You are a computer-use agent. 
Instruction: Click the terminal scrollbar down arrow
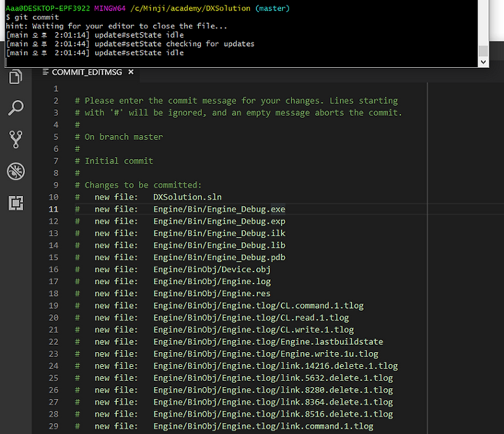click(x=483, y=62)
